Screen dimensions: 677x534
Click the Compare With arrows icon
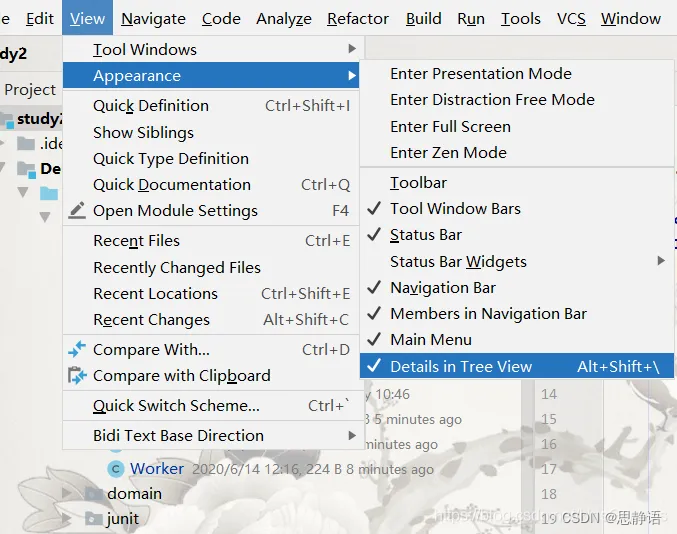77,349
